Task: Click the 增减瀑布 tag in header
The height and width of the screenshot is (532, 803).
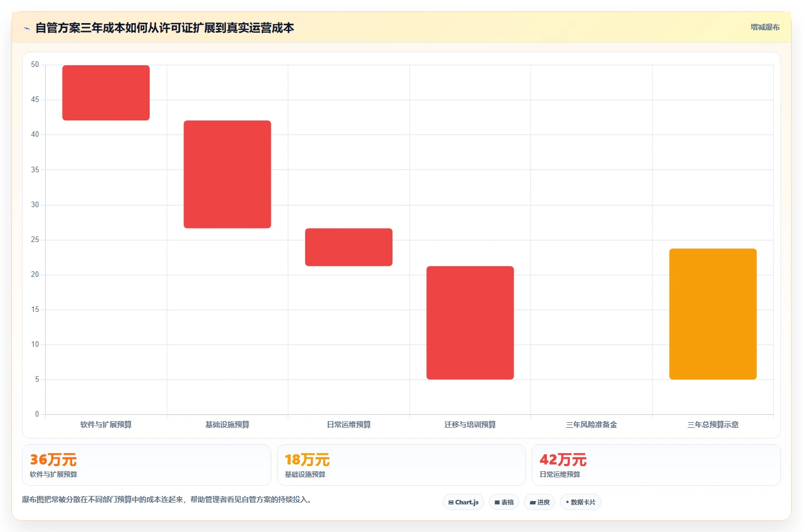Action: [765, 27]
